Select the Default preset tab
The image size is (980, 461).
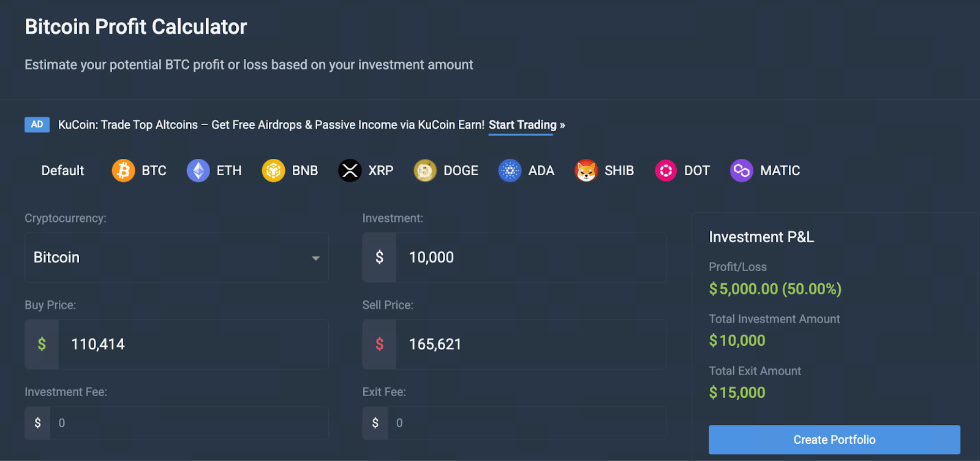tap(62, 170)
